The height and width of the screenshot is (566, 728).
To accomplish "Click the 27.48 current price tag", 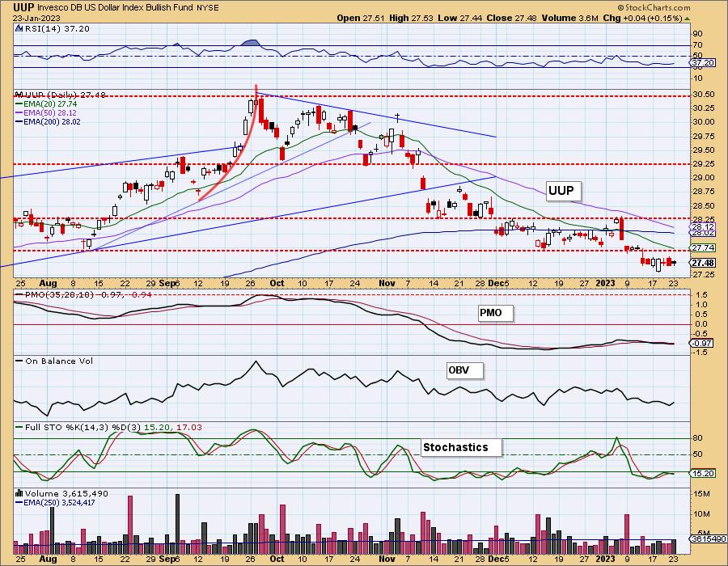I will [702, 263].
